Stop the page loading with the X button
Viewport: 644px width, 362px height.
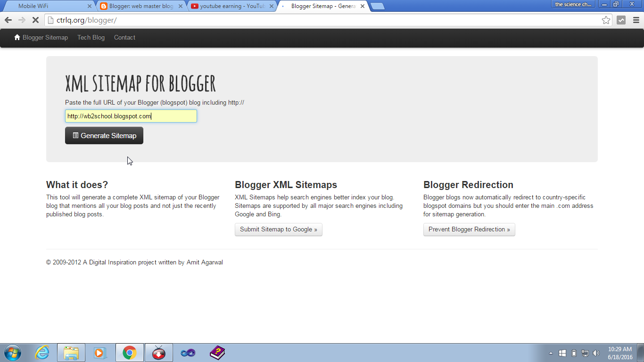[x=35, y=20]
